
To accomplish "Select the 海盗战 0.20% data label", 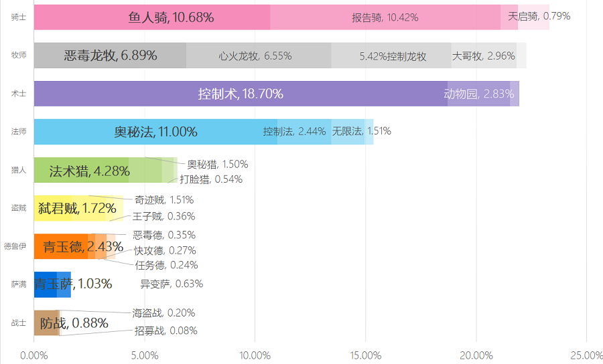I will point(164,313).
